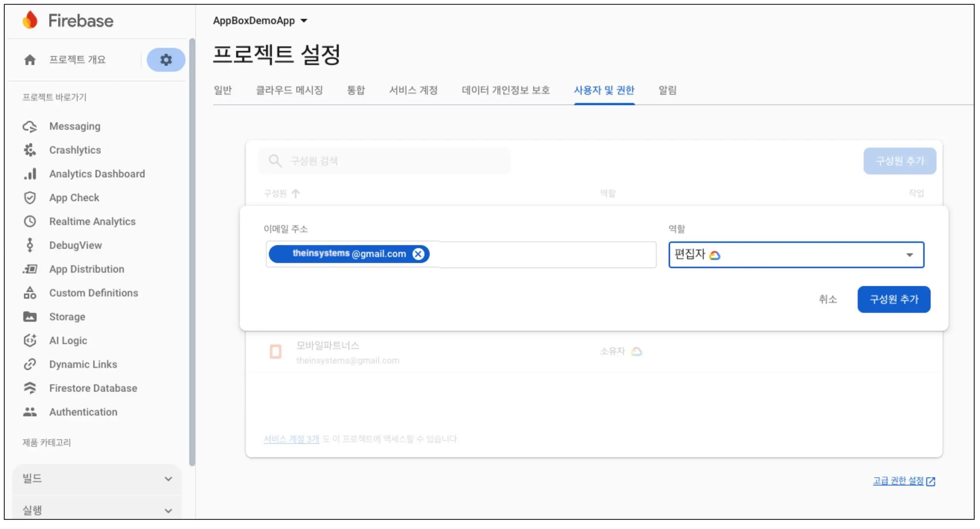Image resolution: width=980 pixels, height=529 pixels.
Task: Open Analytics Dashboard in the sidebar
Action: (x=97, y=174)
